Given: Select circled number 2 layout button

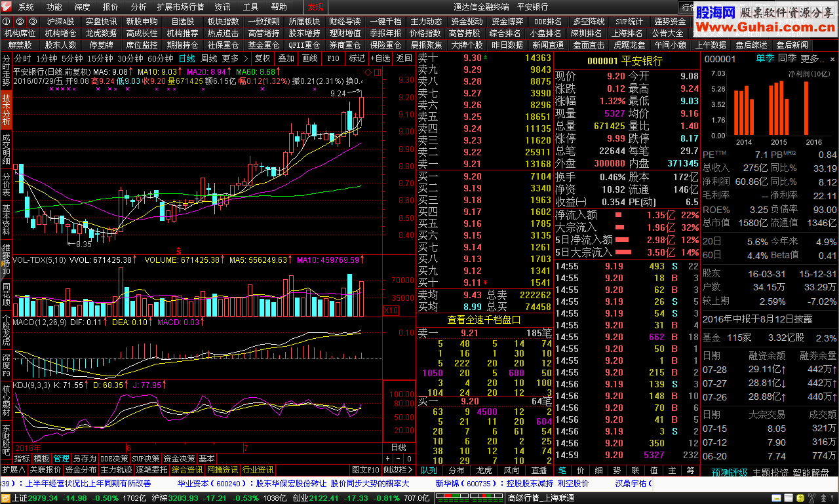Looking at the screenshot, I should tap(19, 22).
